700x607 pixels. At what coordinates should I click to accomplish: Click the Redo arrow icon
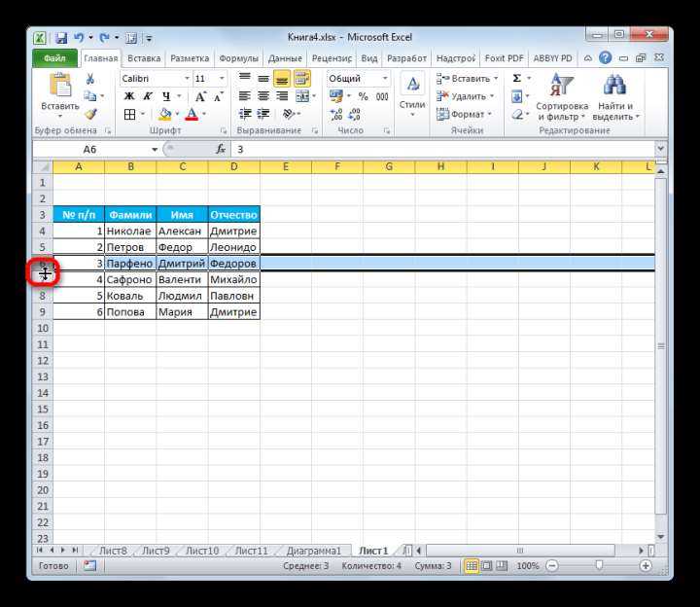click(x=104, y=38)
